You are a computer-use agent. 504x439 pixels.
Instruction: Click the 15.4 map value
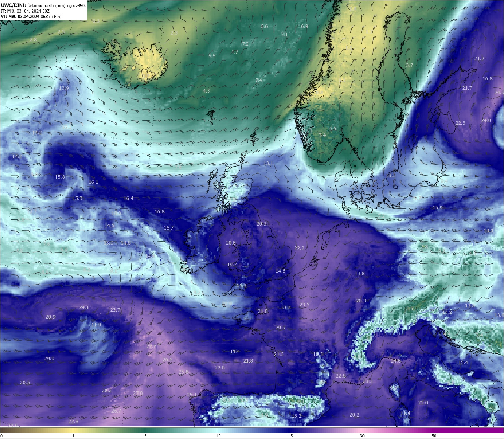(x=463, y=363)
